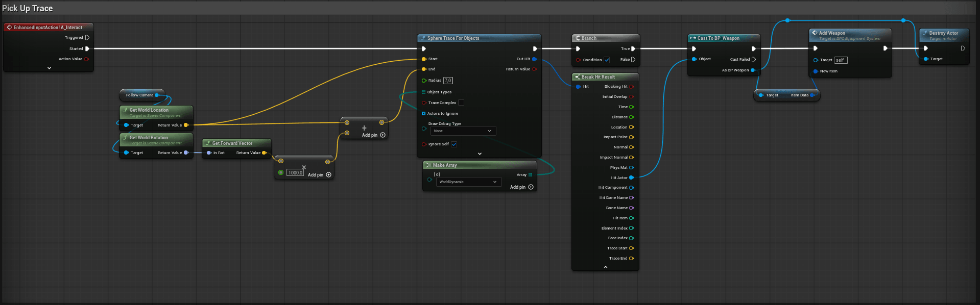Click Add pin on the add (+) node
Viewport: 980px width, 305px height.
click(374, 135)
